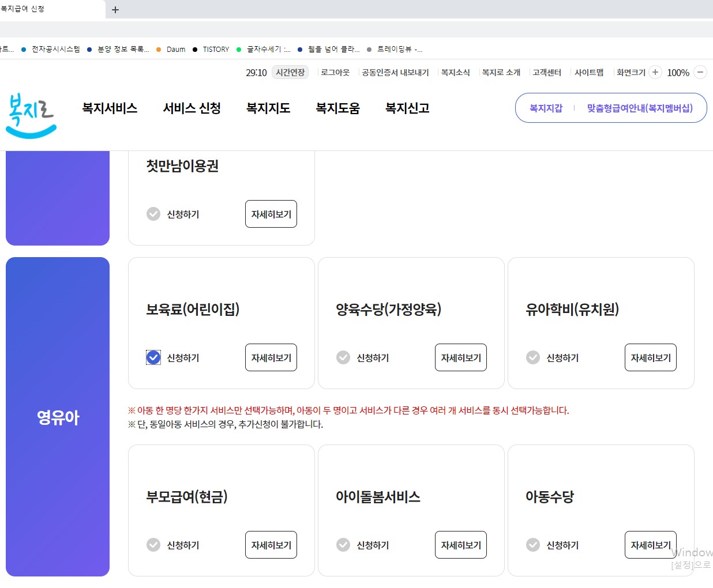
Task: Click 자세히보기 for 보육료(어린이집)
Action: tap(271, 357)
